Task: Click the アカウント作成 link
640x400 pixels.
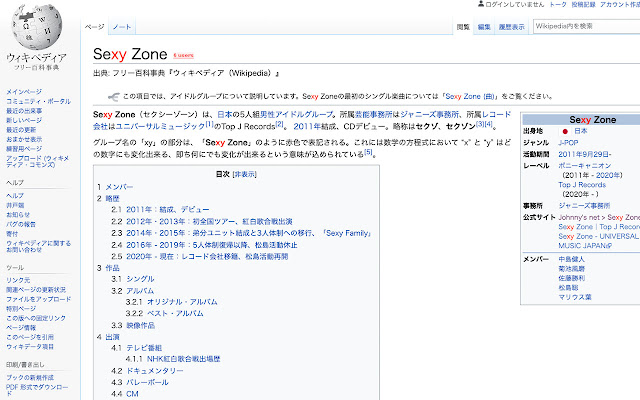Action: coord(620,4)
